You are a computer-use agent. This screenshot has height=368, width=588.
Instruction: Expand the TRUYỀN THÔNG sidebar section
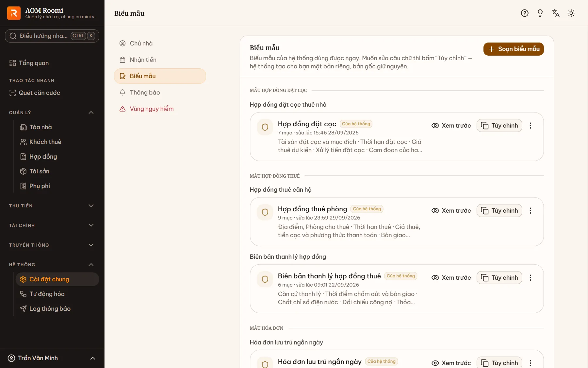(x=52, y=245)
